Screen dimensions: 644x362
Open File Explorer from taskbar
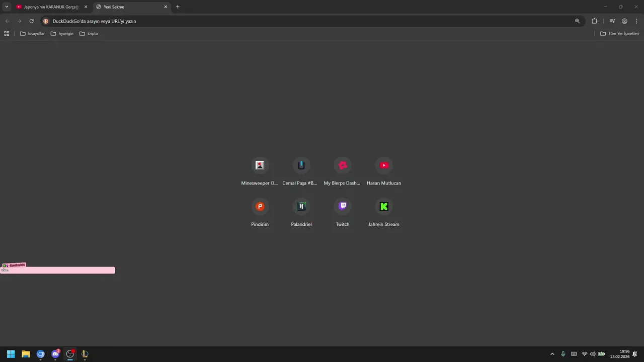click(26, 354)
